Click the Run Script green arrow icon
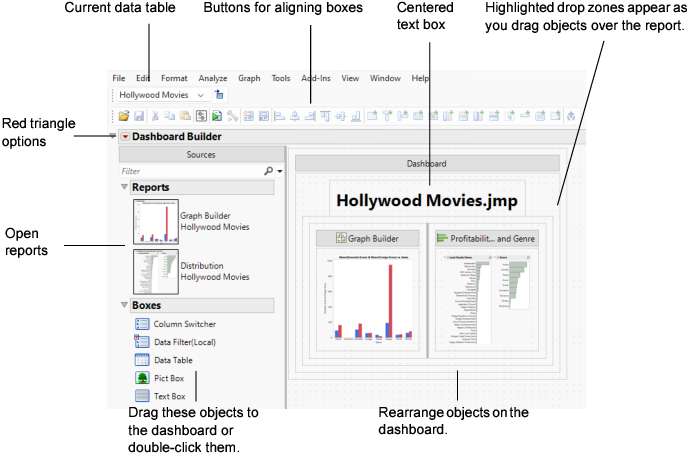 pos(217,116)
